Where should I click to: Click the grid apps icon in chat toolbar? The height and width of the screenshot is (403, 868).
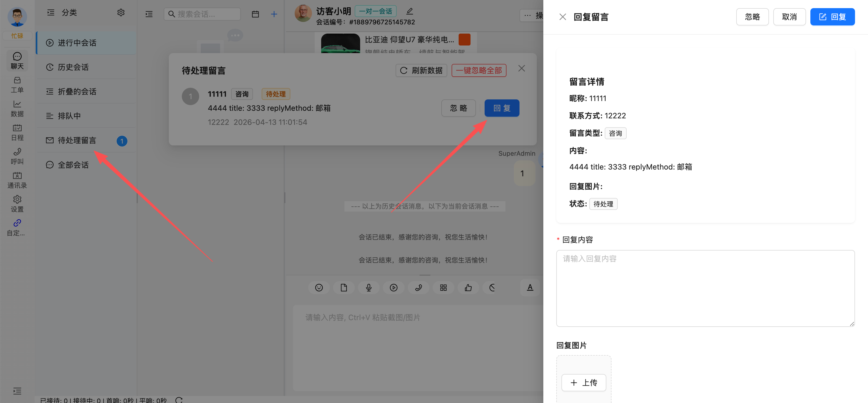[x=443, y=288]
